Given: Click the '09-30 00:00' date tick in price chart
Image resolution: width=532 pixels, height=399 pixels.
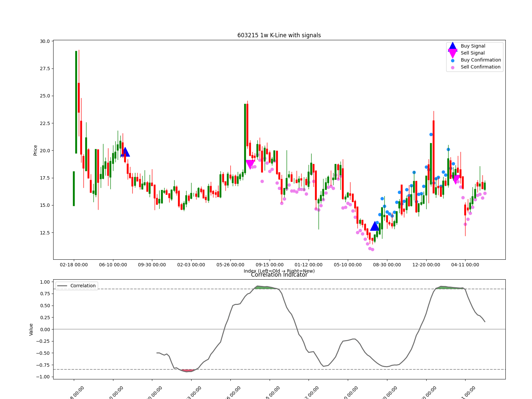Looking at the screenshot, I should pos(152,265).
